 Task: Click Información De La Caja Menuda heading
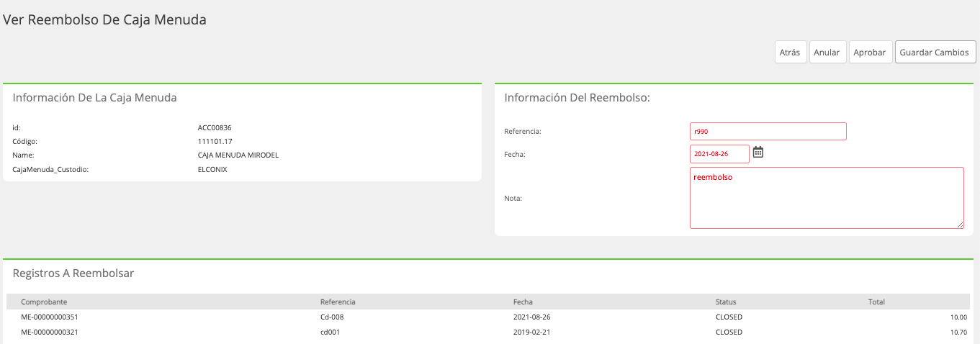[x=94, y=98]
